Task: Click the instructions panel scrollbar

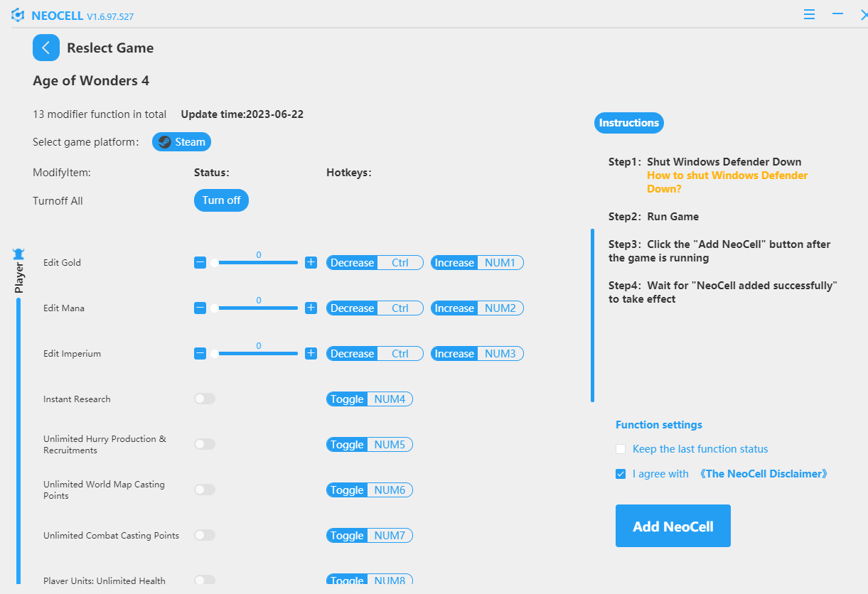Action: click(592, 315)
